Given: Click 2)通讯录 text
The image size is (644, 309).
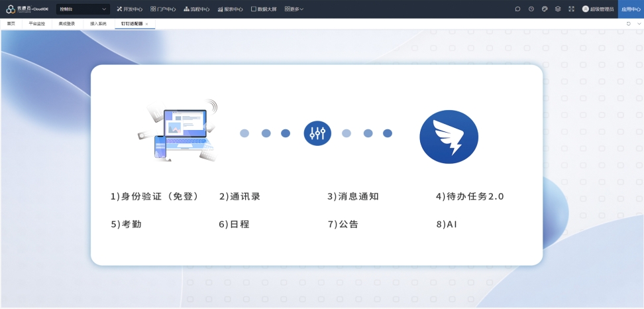Looking at the screenshot, I should pos(239,196).
